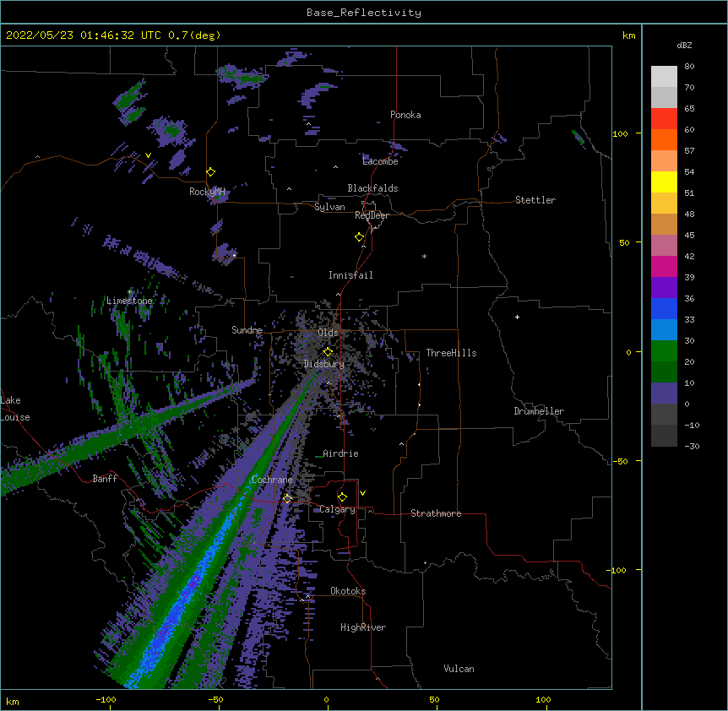This screenshot has width=728, height=711.
Task: Select the Okotoks label
Action: click(348, 591)
